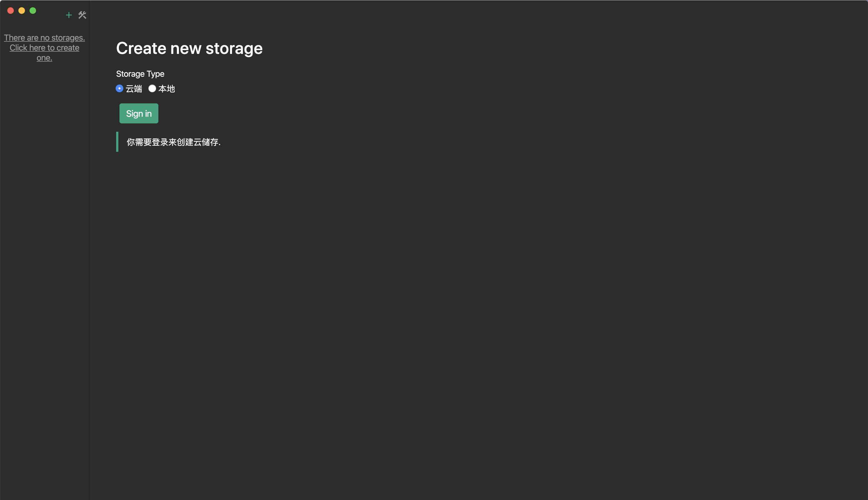The image size is (868, 500).
Task: Click the sidebar divider line
Action: click(89, 250)
